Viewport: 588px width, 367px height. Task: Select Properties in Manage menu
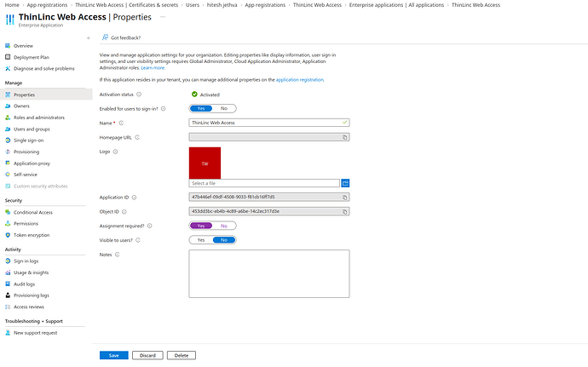[x=46, y=95]
